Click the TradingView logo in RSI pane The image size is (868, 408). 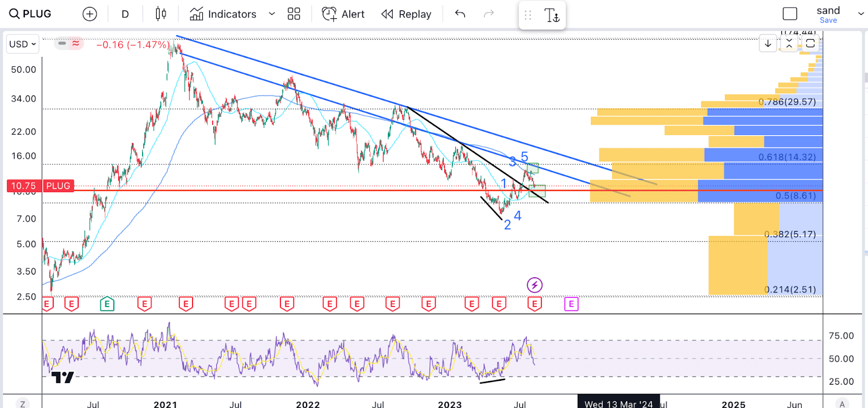62,377
